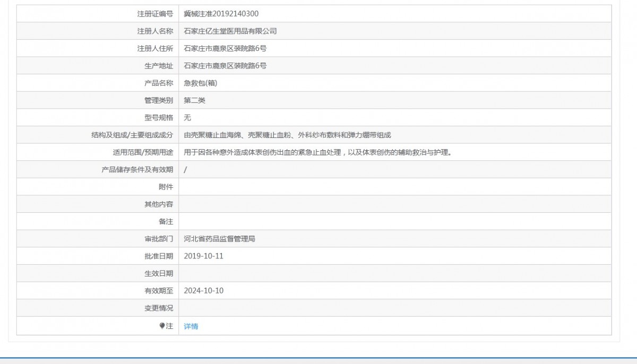Select approving department 河北省药品监督管理局
Viewport: 637px width, 364px height.
(x=219, y=239)
